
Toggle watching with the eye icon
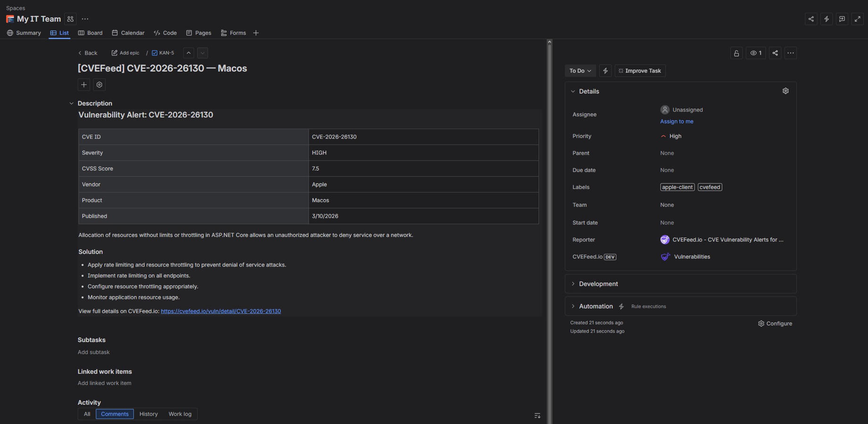click(x=756, y=53)
